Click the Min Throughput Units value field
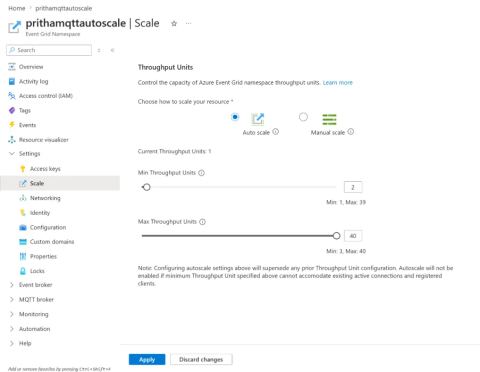 [x=353, y=187]
